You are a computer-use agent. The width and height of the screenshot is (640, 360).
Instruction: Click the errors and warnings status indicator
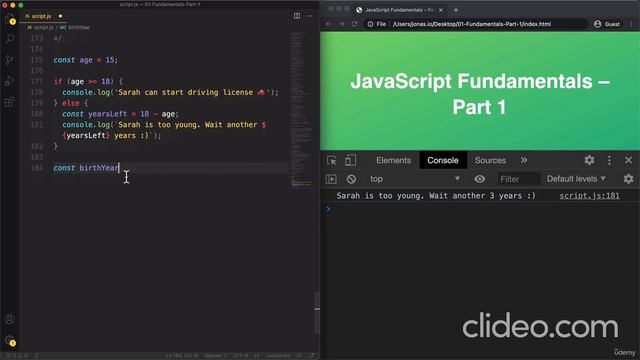[16, 356]
